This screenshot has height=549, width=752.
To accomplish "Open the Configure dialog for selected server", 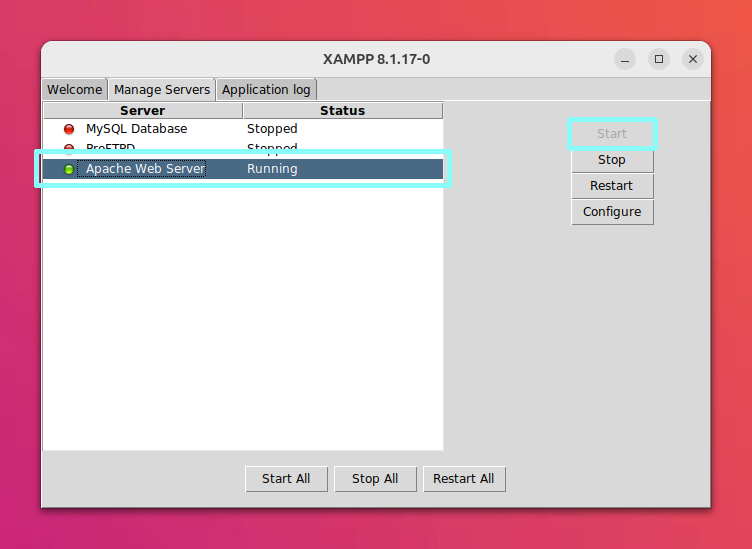I will 612,211.
